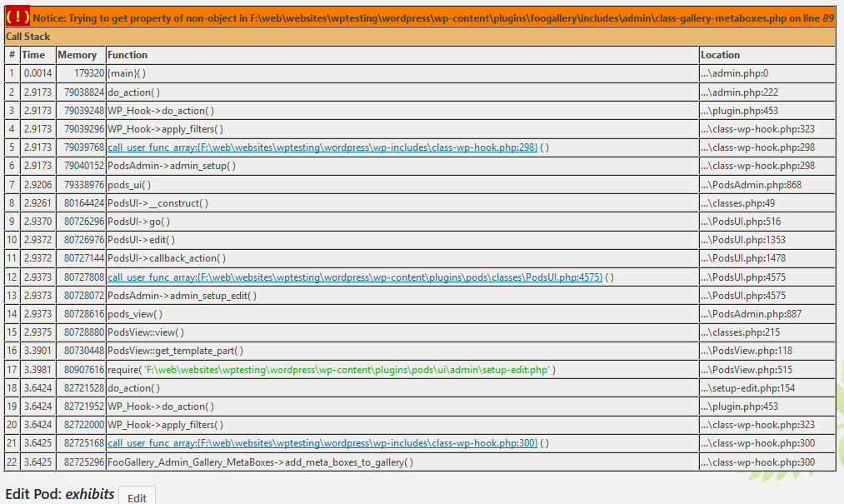Image resolution: width=844 pixels, height=504 pixels.
Task: Select the PodsUI->callback_action() cell
Action: pyautogui.click(x=402, y=258)
